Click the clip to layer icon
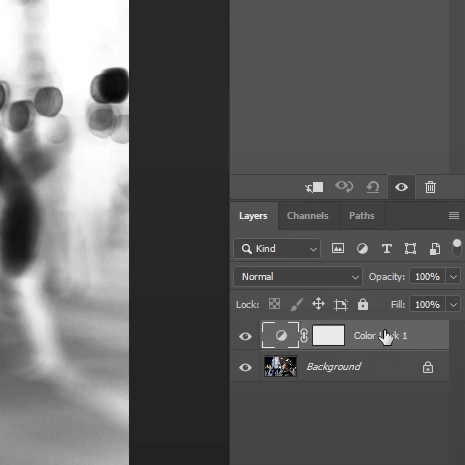The width and height of the screenshot is (465, 465). (314, 187)
